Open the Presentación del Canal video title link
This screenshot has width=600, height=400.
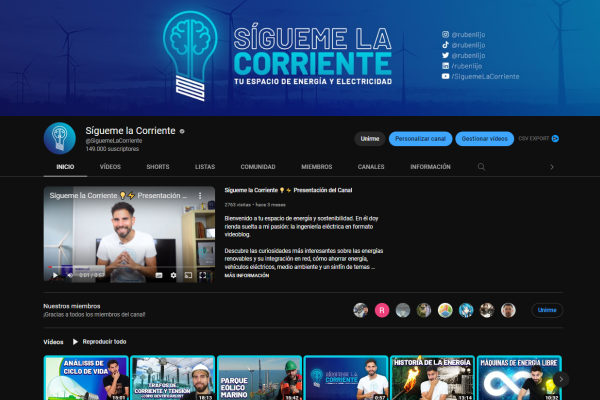pyautogui.click(x=289, y=190)
